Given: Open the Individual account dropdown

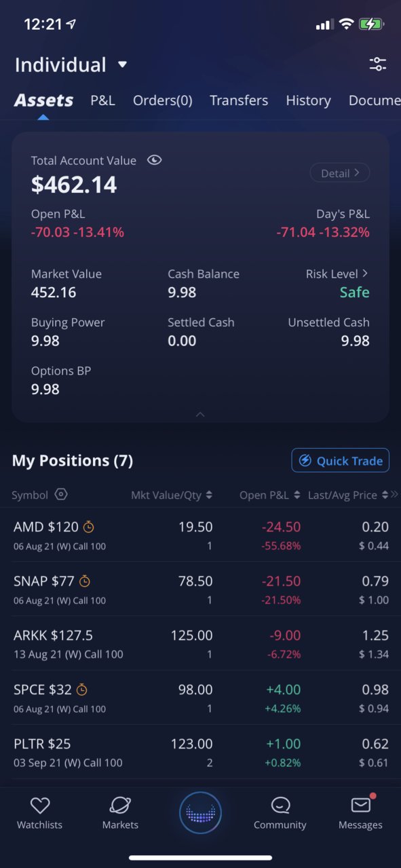Looking at the screenshot, I should point(71,65).
